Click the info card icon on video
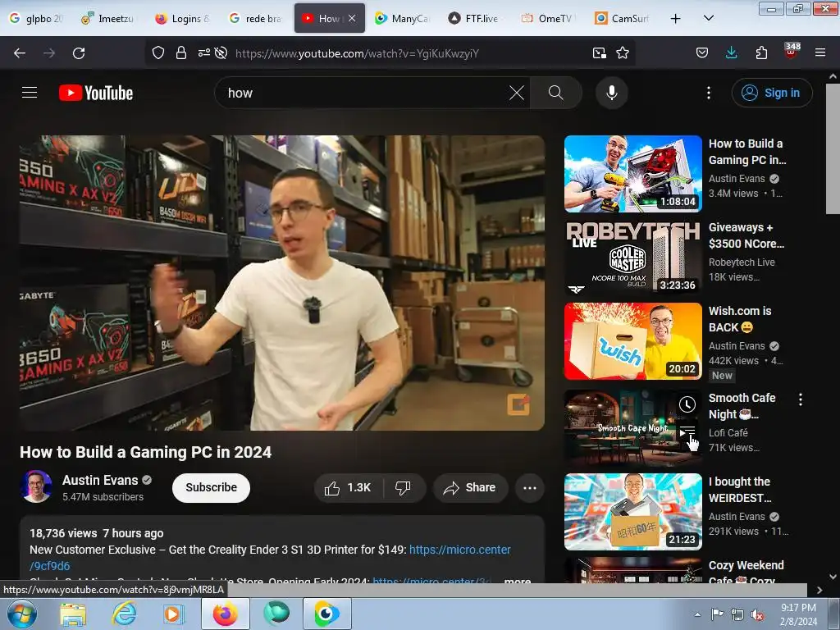840x630 pixels. tap(518, 404)
